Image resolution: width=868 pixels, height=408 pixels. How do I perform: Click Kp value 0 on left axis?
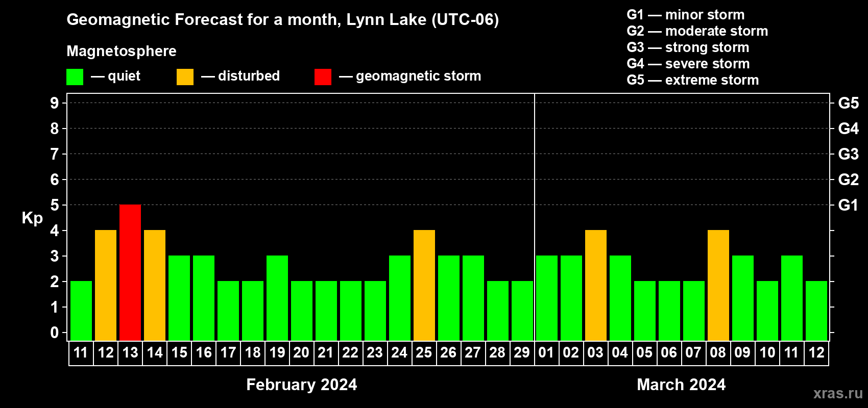pyautogui.click(x=55, y=333)
